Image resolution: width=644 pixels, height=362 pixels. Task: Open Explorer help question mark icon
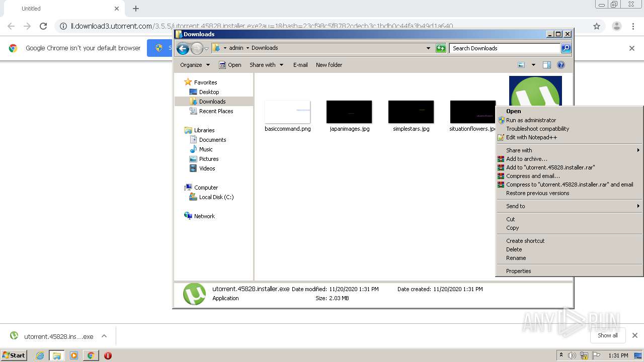point(561,65)
